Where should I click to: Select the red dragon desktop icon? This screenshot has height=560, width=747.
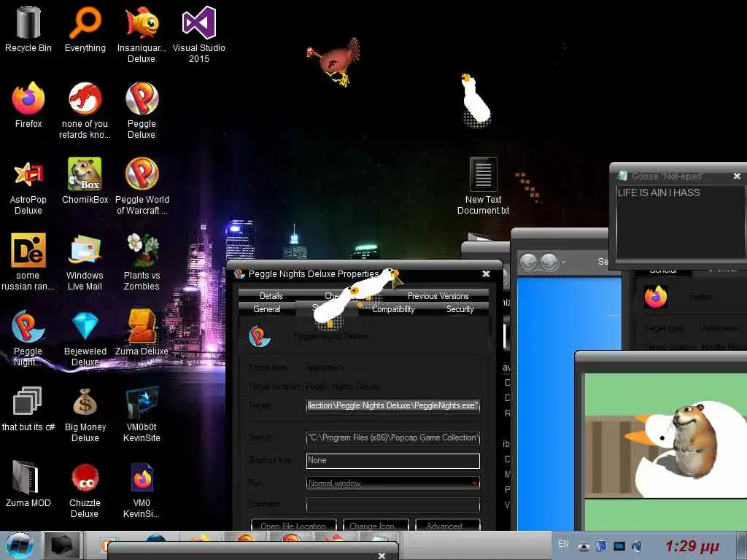point(85,111)
